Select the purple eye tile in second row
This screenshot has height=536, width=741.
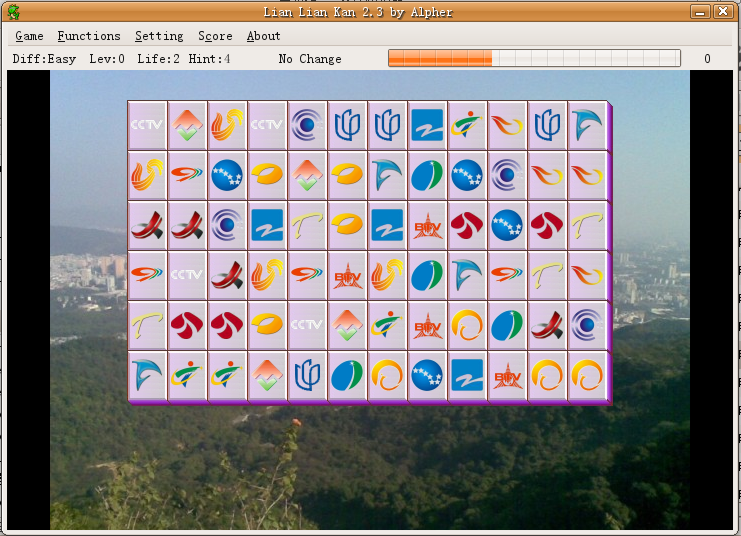coord(507,175)
